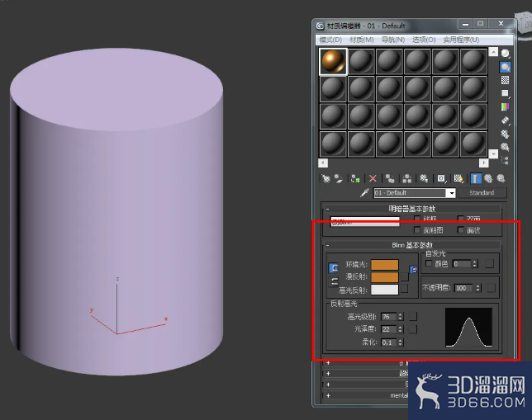This screenshot has height=420, width=532.
Task: Toggle diffuse-specular color lock button
Action: [334, 281]
